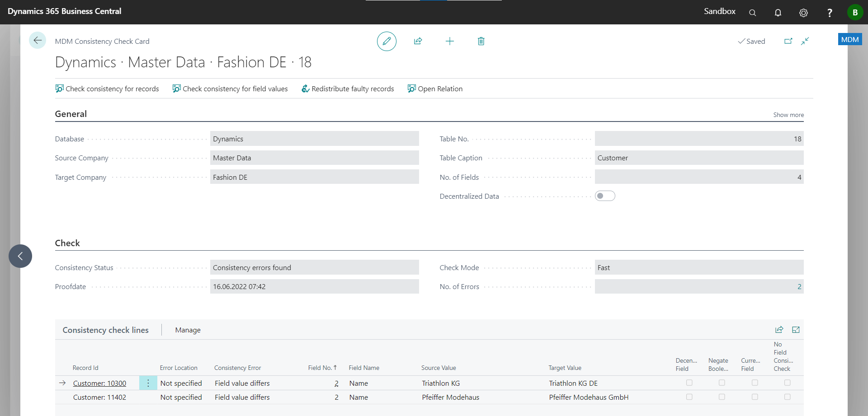Viewport: 868px width, 416px height.
Task: Open the Source Value column header
Action: (x=439, y=368)
